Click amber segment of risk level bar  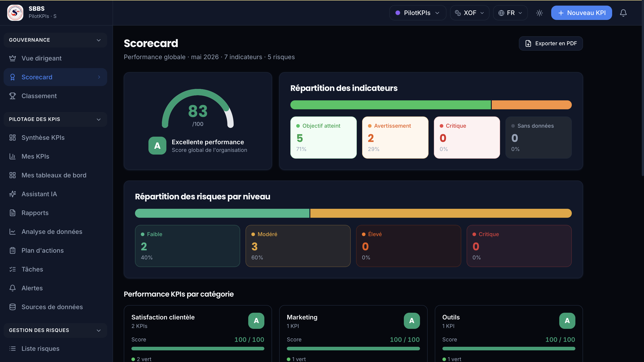click(441, 213)
